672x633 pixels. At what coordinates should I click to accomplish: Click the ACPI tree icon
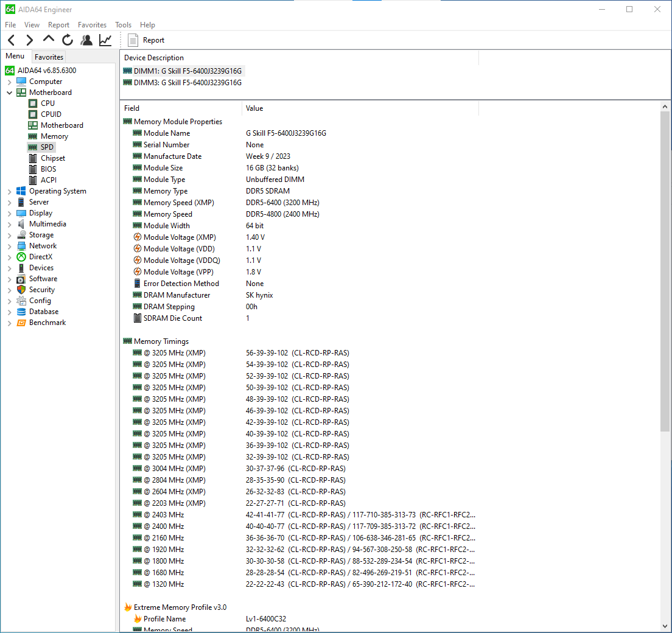[x=33, y=180]
